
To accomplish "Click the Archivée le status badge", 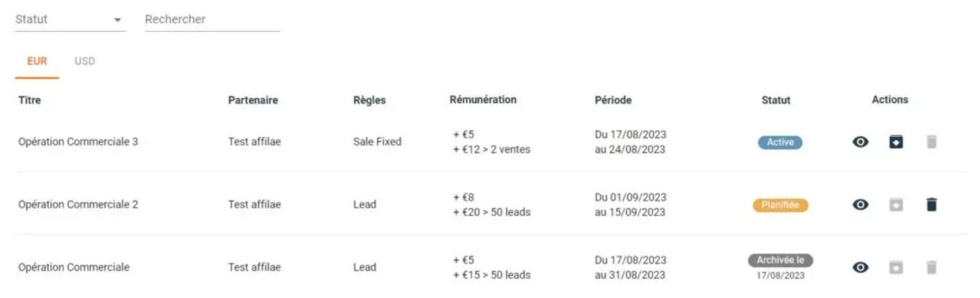I will click(780, 261).
